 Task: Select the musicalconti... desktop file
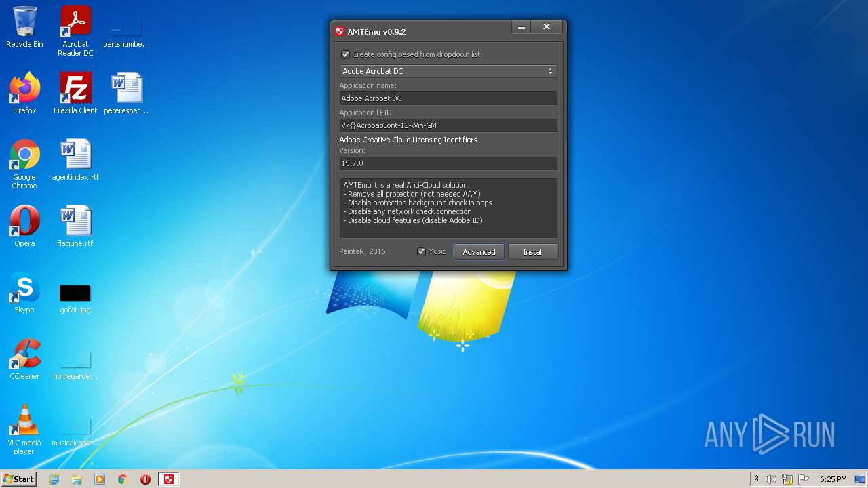click(x=75, y=431)
